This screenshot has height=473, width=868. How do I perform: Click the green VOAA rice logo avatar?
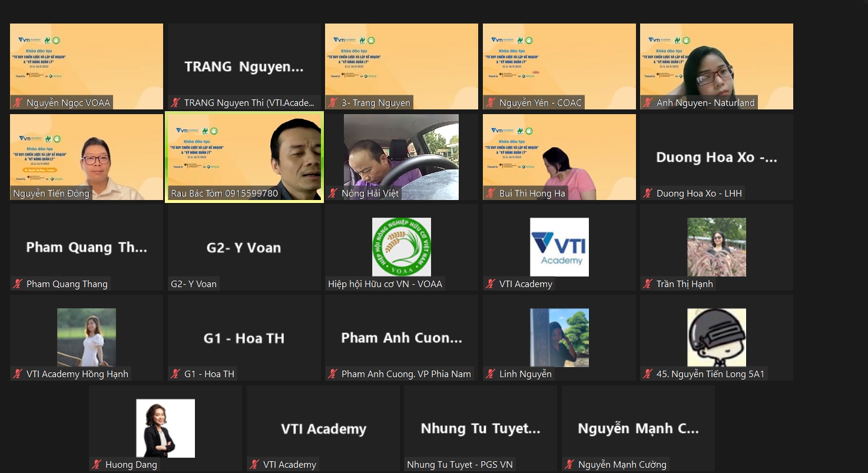pos(401,247)
